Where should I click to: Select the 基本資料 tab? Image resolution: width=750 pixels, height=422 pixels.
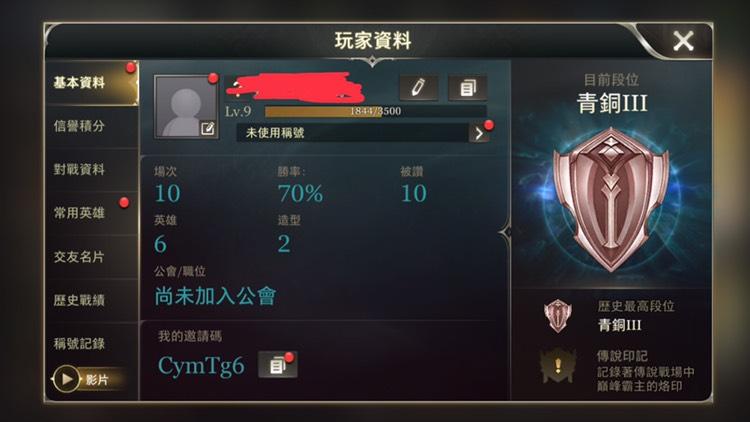pyautogui.click(x=92, y=83)
